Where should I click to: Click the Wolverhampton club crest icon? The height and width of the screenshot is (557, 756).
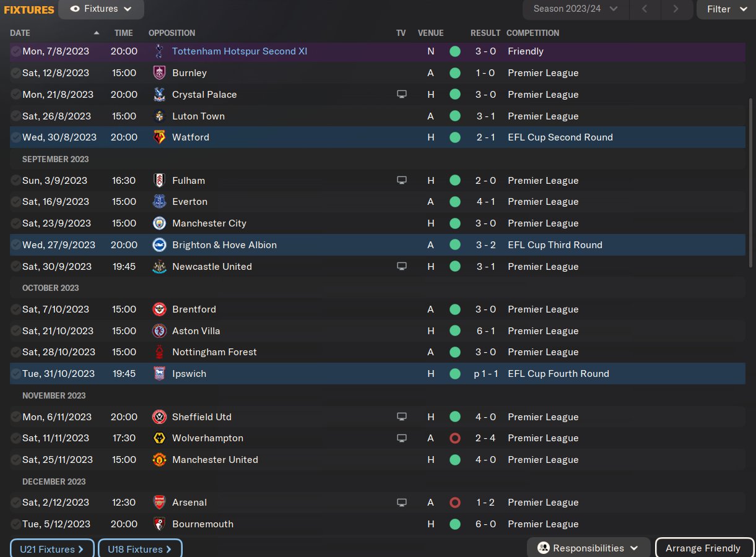pyautogui.click(x=159, y=438)
